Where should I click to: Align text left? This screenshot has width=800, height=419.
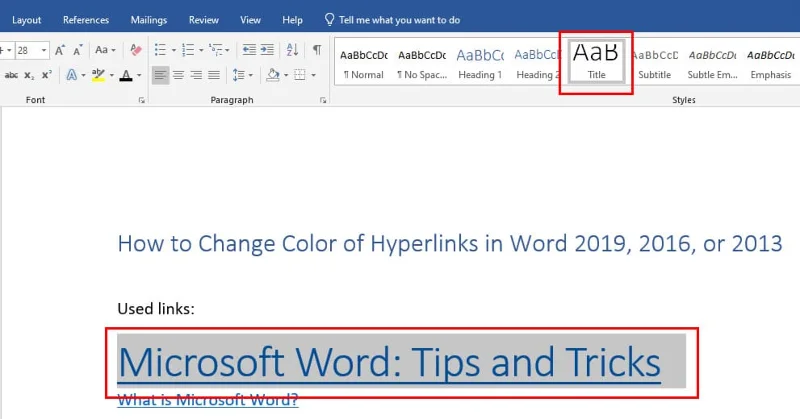pos(160,76)
